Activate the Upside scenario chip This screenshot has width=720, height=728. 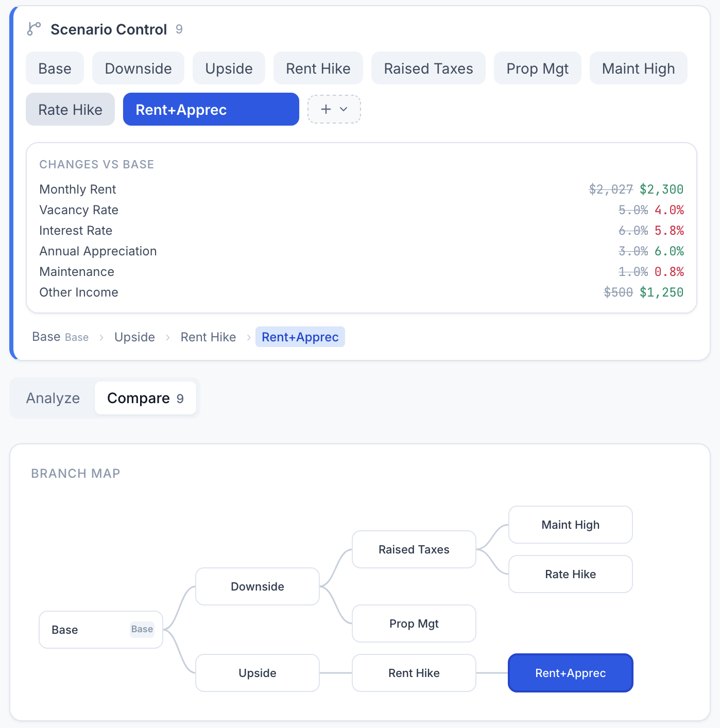point(229,68)
